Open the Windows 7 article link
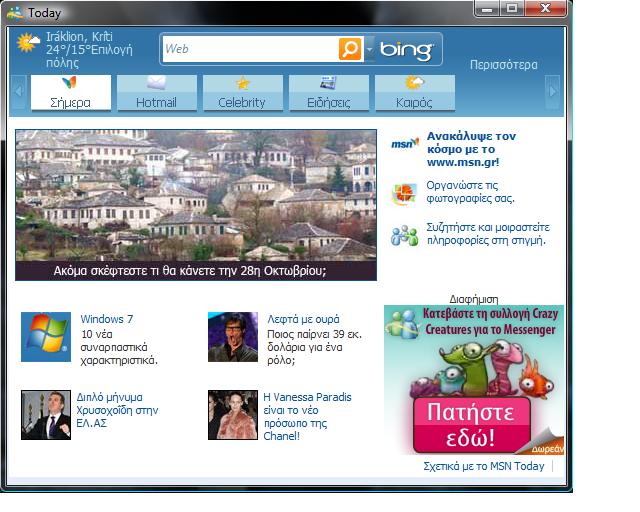This screenshot has height=512, width=640. [x=107, y=319]
